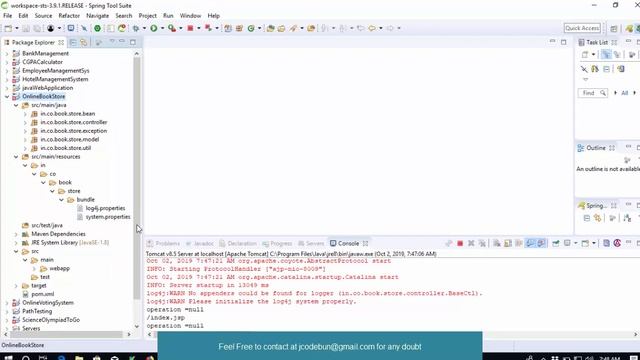This screenshot has width=640, height=360.
Task: Toggle Scroll Lock in Console toolbar
Action: (508, 243)
